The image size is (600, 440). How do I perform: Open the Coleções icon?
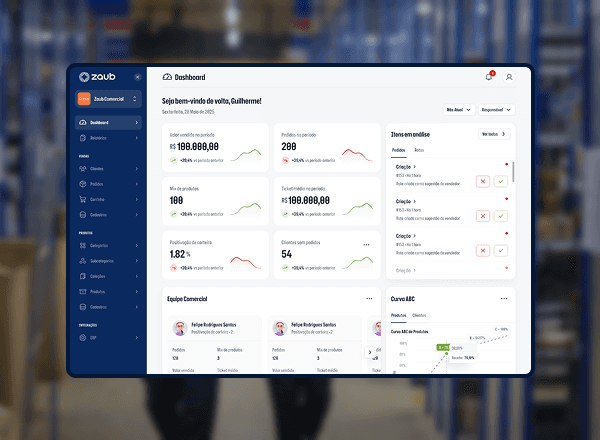(x=83, y=276)
